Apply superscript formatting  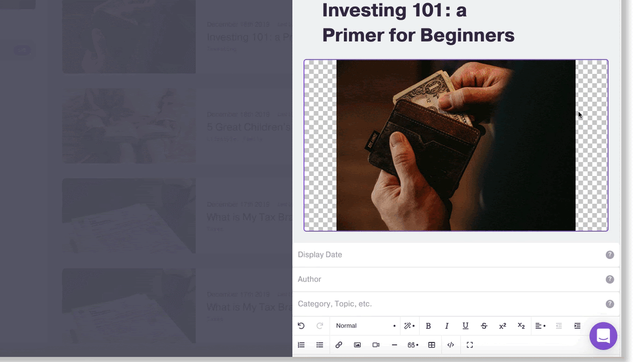click(502, 326)
